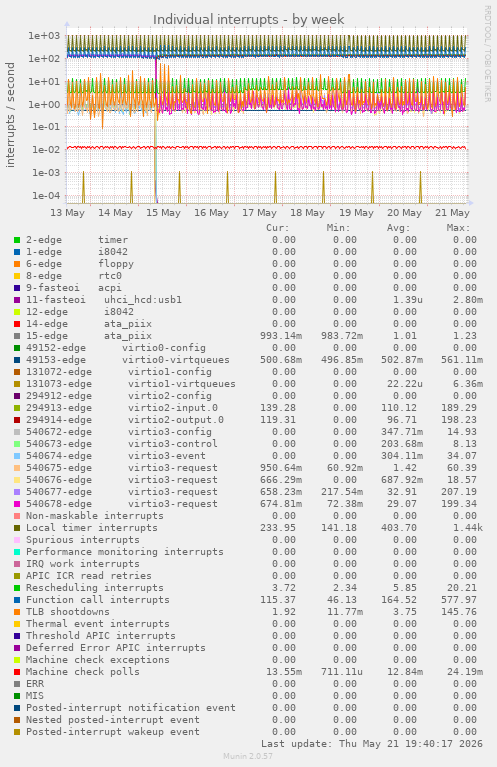497x767 pixels.
Task: Click the orange swatch beside TLB shootdowns
Action: (x=17, y=612)
